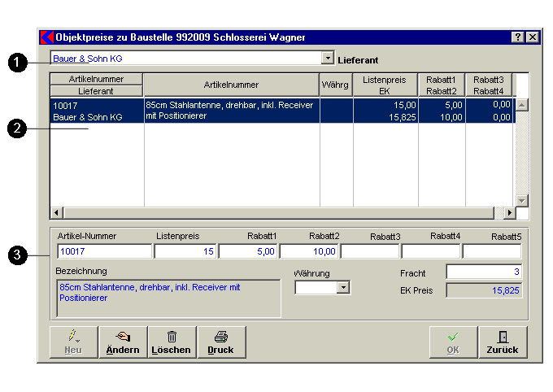Click the Ändern edit button

123,342
